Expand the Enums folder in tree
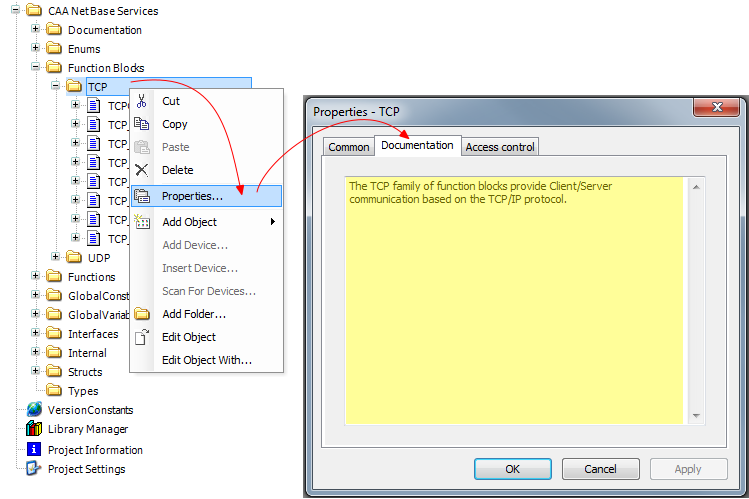 point(36,48)
